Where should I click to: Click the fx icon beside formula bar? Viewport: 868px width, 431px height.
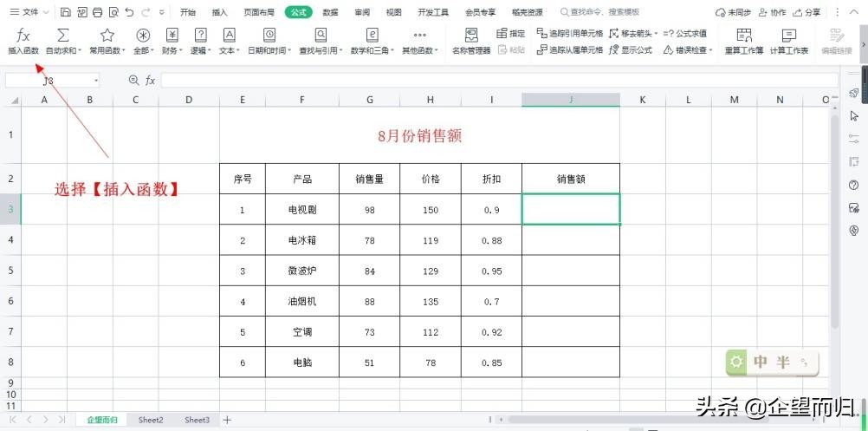(x=150, y=80)
